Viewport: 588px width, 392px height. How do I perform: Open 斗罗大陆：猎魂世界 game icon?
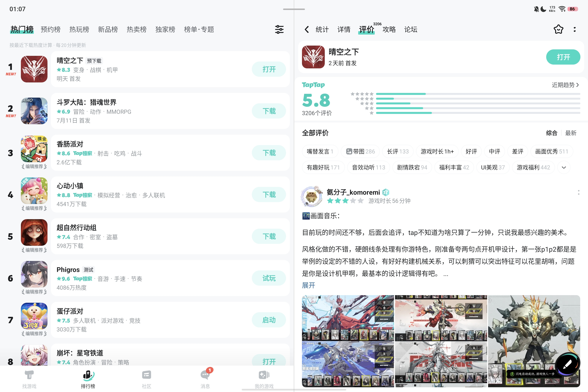tap(34, 111)
